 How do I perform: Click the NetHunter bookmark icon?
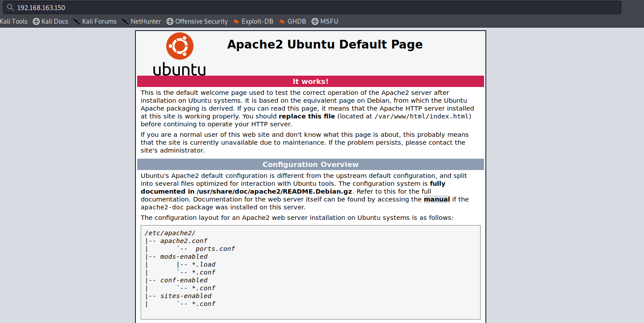click(x=125, y=21)
